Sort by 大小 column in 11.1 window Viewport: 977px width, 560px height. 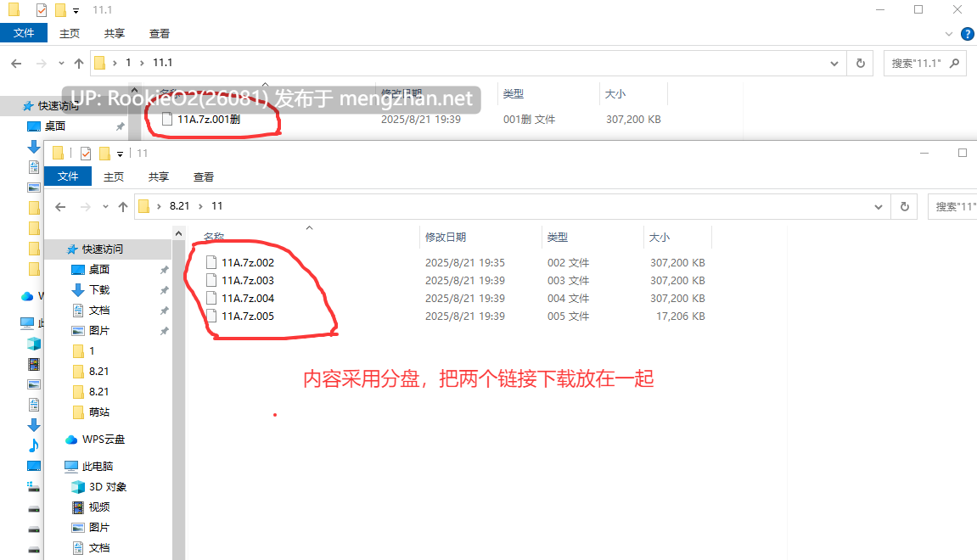tap(615, 93)
